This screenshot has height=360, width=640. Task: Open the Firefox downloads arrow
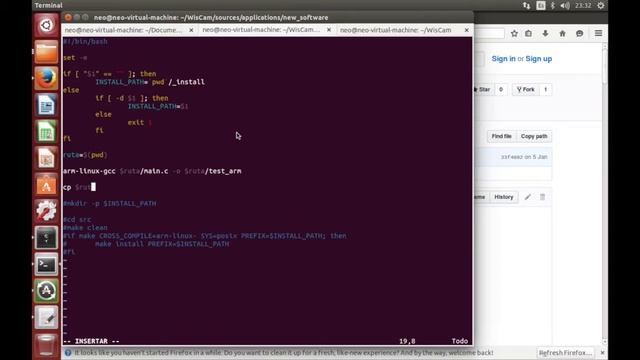tap(545, 33)
